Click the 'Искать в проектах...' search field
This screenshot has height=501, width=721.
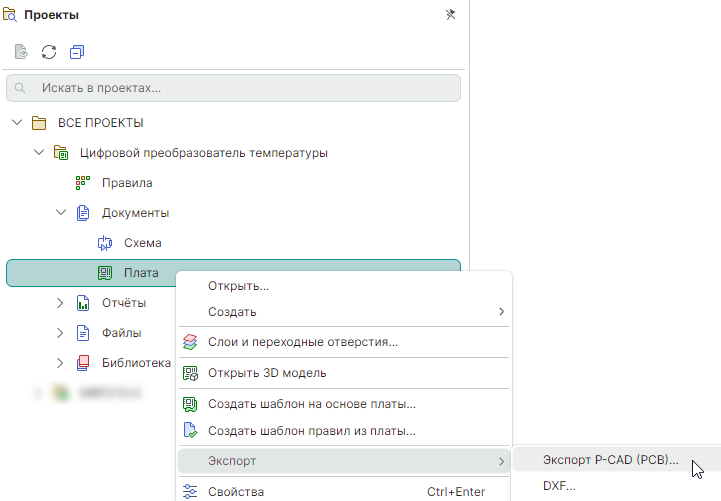pos(234,88)
